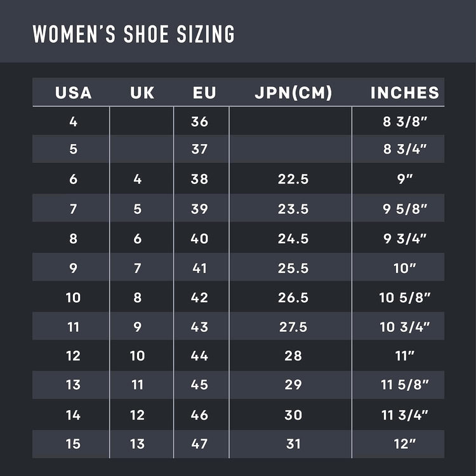This screenshot has width=476, height=476.
Task: Select the JPN 31 value
Action: point(293,444)
